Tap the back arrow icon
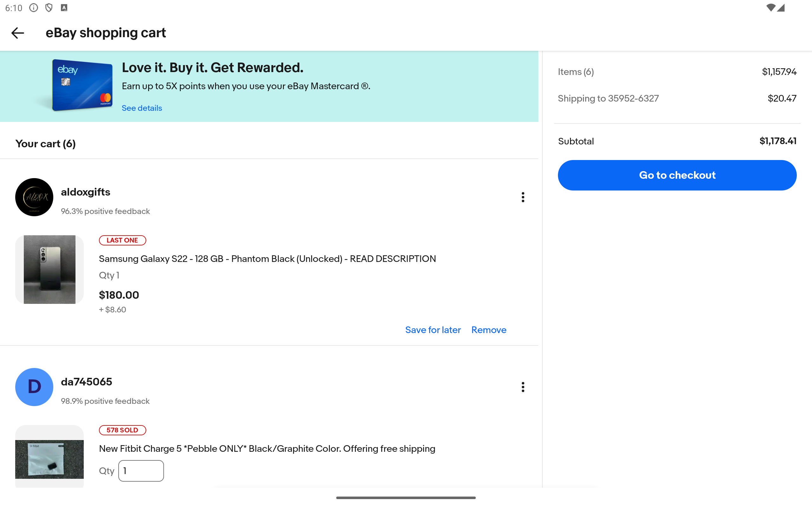The height and width of the screenshot is (508, 812). pos(17,33)
